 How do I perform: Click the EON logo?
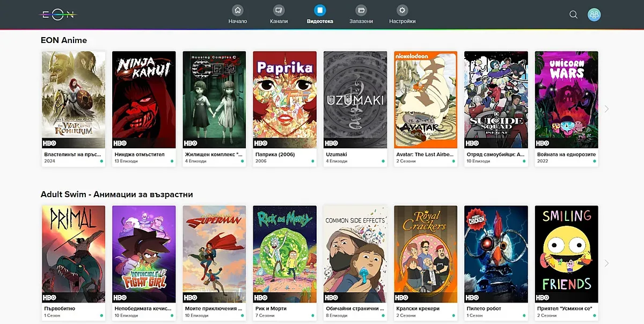[59, 15]
